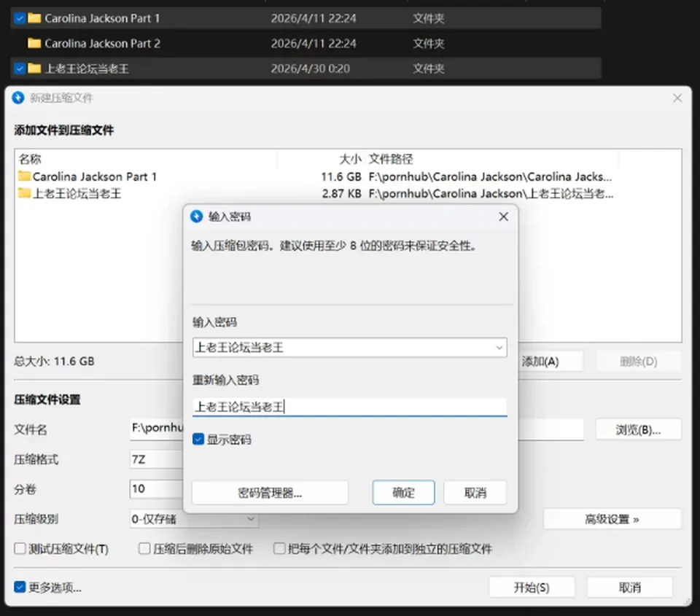Screen dimensions: 700x616
Task: Click the 压缩格式 field showing 7Z
Action: (x=156, y=459)
